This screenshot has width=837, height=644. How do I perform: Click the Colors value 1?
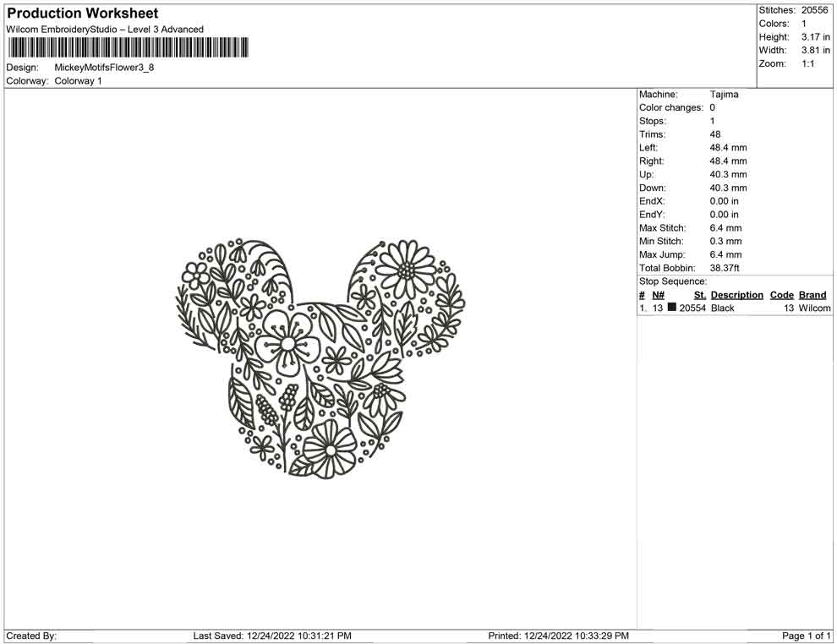(804, 24)
